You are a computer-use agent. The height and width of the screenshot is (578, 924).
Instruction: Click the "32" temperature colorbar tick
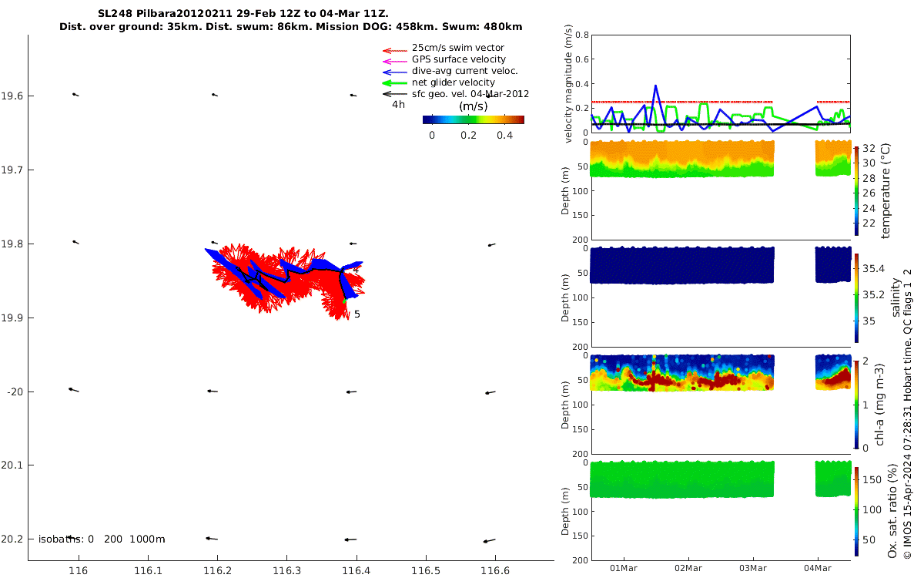point(869,148)
